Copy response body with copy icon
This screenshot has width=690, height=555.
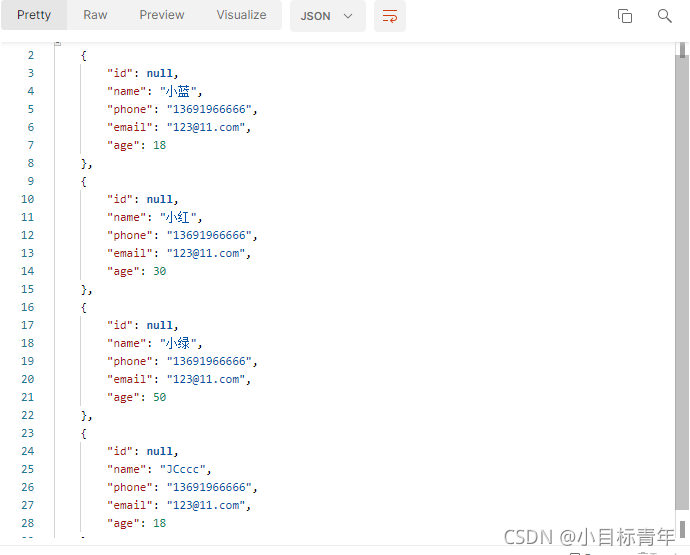coord(624,16)
